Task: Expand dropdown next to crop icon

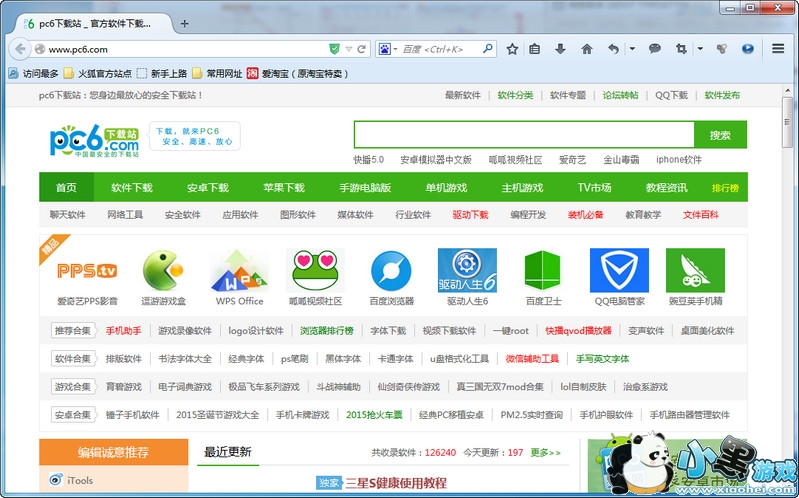Action: [700, 49]
